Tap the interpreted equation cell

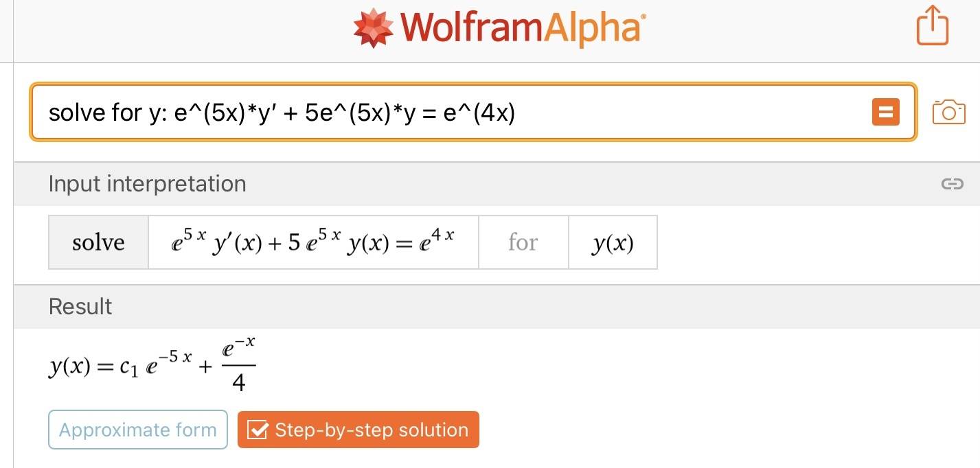313,242
